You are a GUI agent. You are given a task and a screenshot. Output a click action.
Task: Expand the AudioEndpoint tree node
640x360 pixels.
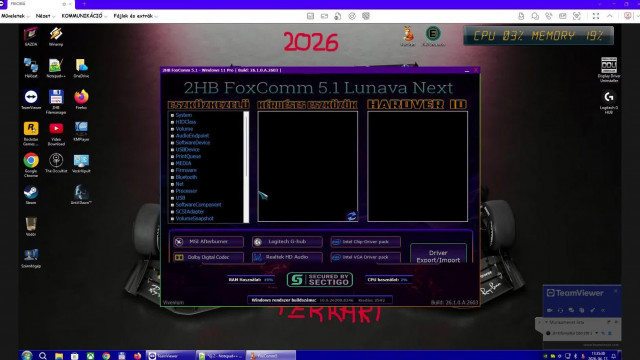tap(172, 136)
